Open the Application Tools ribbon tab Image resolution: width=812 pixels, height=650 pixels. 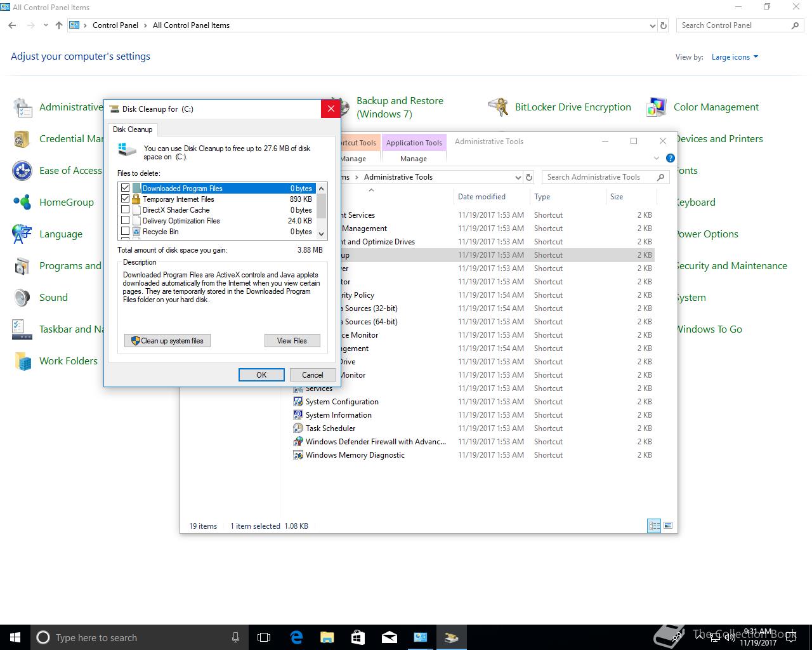(x=414, y=143)
